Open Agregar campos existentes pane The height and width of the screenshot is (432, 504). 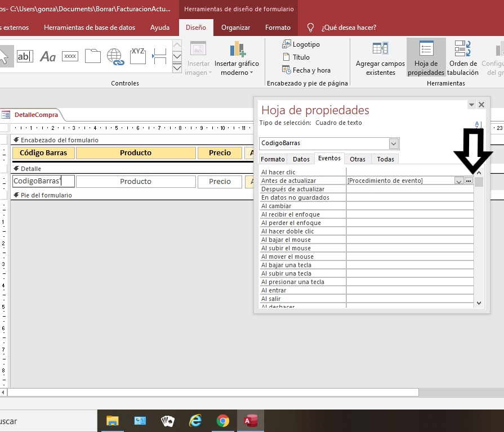(380, 56)
